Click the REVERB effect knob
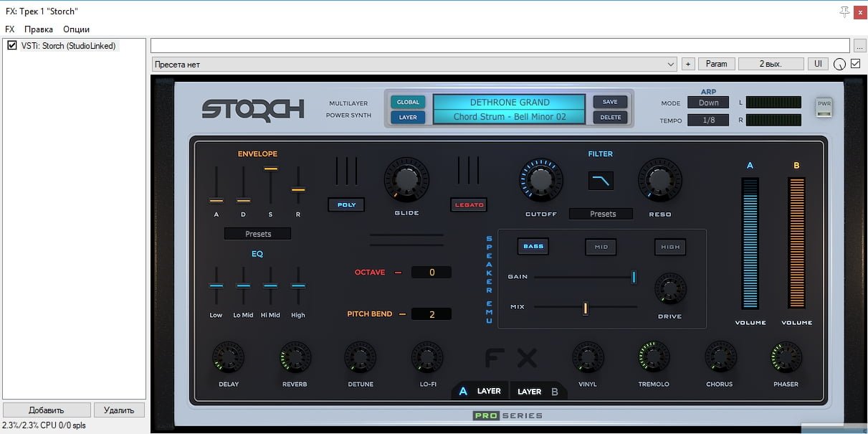The height and width of the screenshot is (434, 868). click(x=295, y=357)
